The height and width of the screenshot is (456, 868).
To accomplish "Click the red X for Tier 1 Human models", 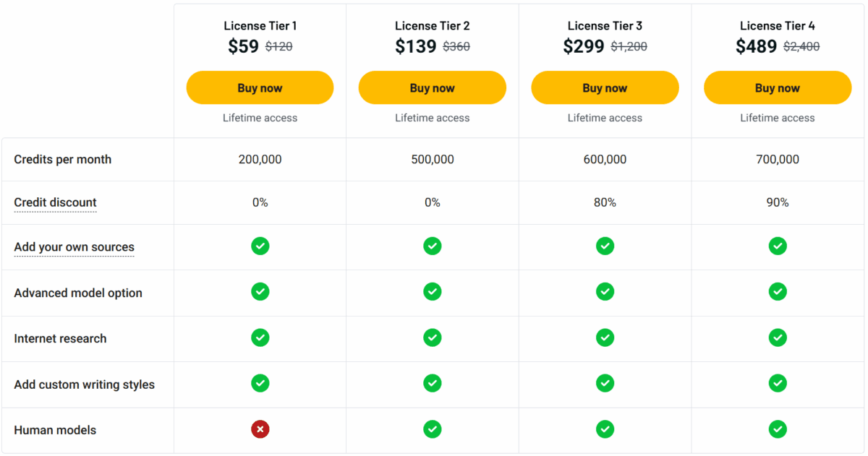I will (260, 430).
